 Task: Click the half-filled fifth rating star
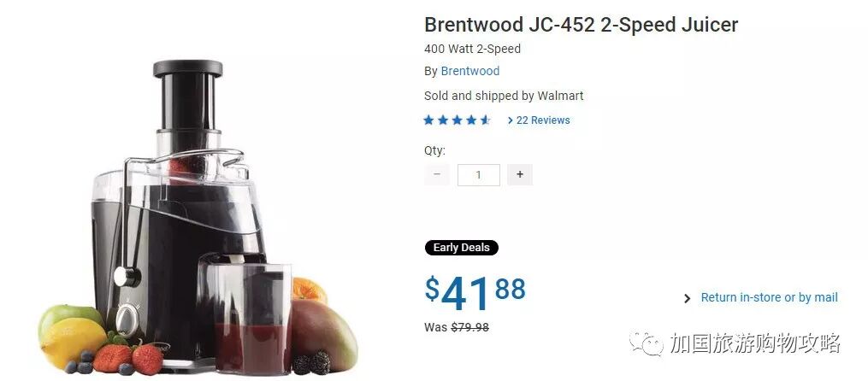point(486,120)
